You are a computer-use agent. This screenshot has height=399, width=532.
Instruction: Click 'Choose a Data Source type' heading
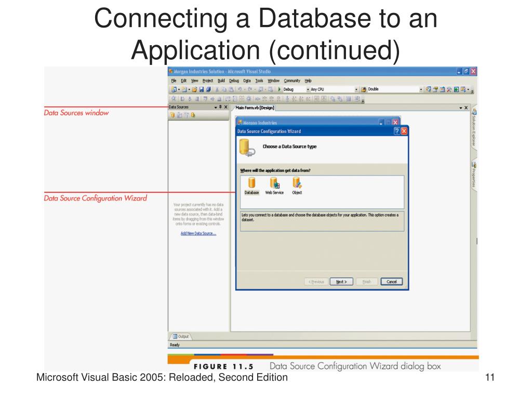point(289,147)
